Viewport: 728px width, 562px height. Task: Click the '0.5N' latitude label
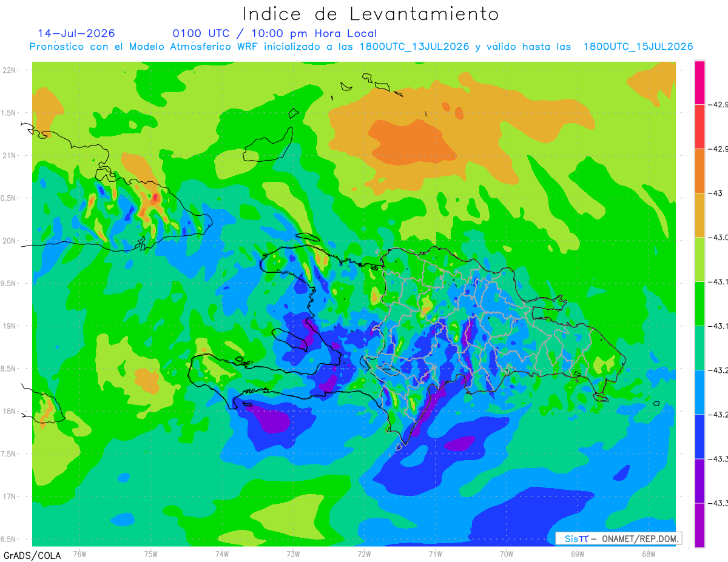click(x=9, y=198)
